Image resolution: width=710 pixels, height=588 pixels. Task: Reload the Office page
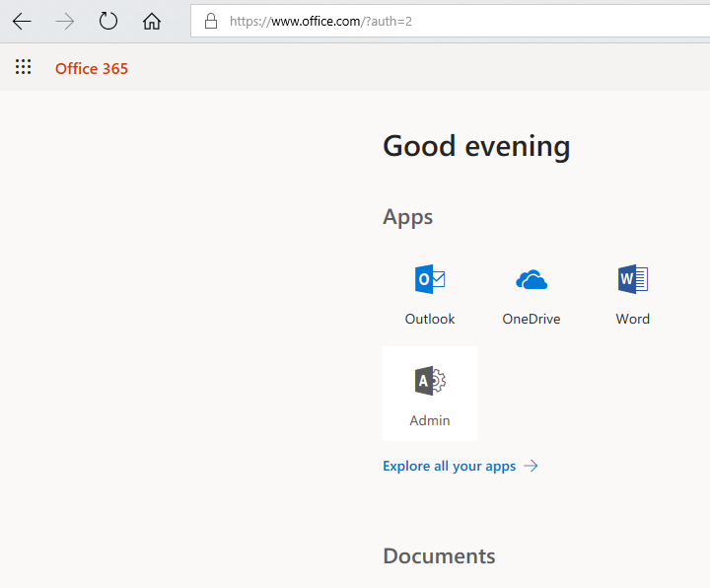108,21
